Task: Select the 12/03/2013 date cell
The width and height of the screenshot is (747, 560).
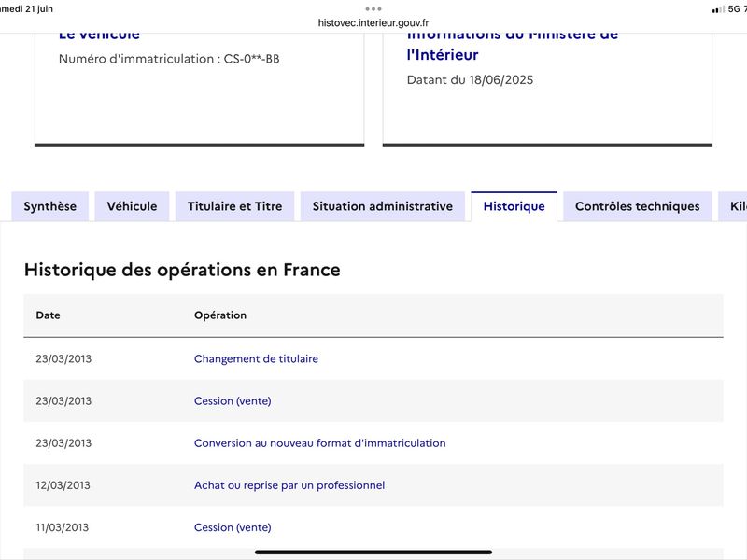Action: pyautogui.click(x=63, y=485)
